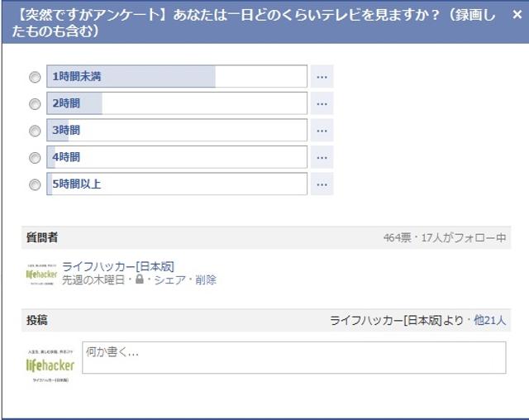Select the 4時間 radio option
Viewport: 529px width, 420px height.
35,157
